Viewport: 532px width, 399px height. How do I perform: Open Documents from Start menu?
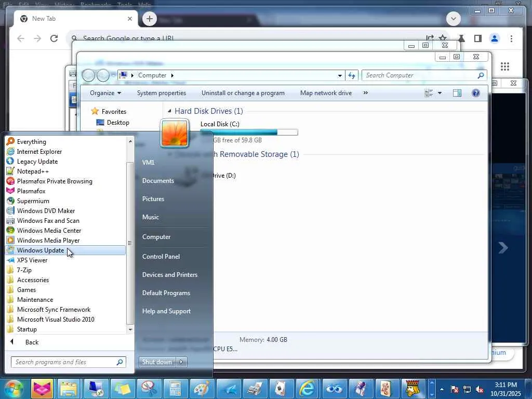[158, 180]
